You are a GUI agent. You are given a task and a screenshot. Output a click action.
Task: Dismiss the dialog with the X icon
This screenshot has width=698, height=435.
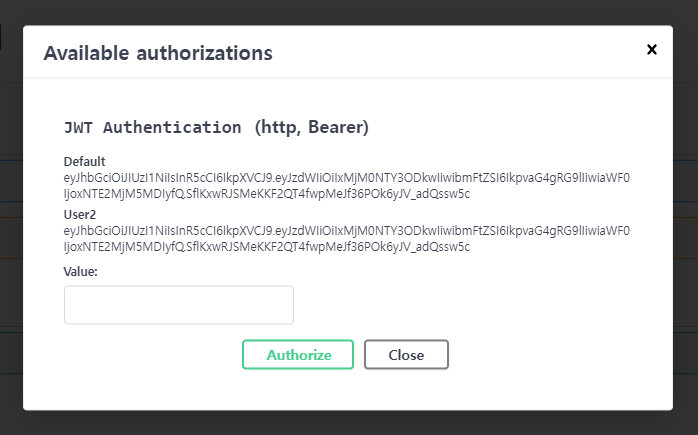click(x=652, y=49)
